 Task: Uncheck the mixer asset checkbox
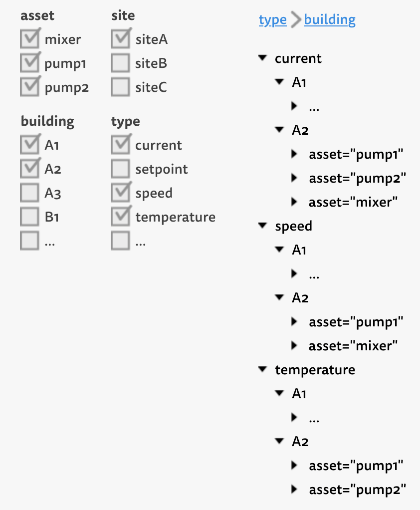[x=29, y=39]
